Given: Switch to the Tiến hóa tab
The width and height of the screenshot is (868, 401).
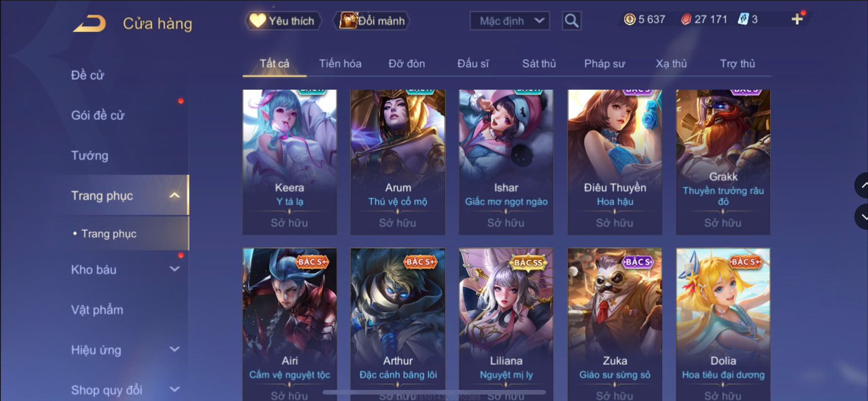Looking at the screenshot, I should 340,64.
